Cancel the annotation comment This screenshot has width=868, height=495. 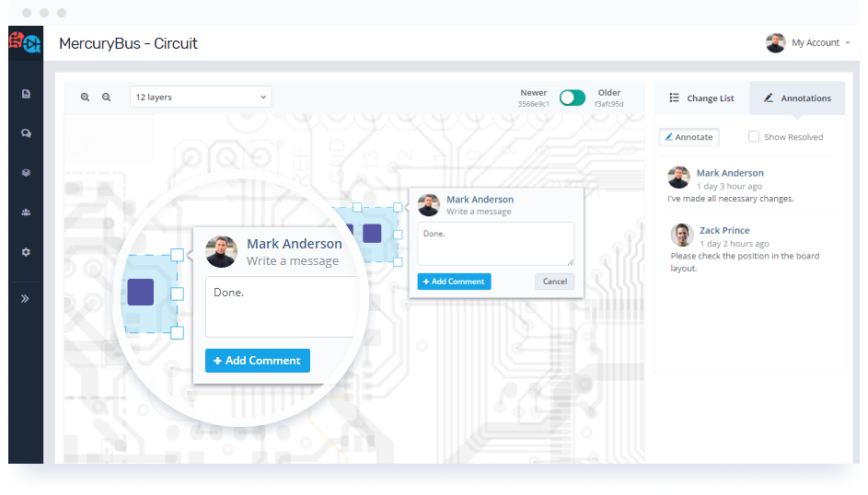555,282
